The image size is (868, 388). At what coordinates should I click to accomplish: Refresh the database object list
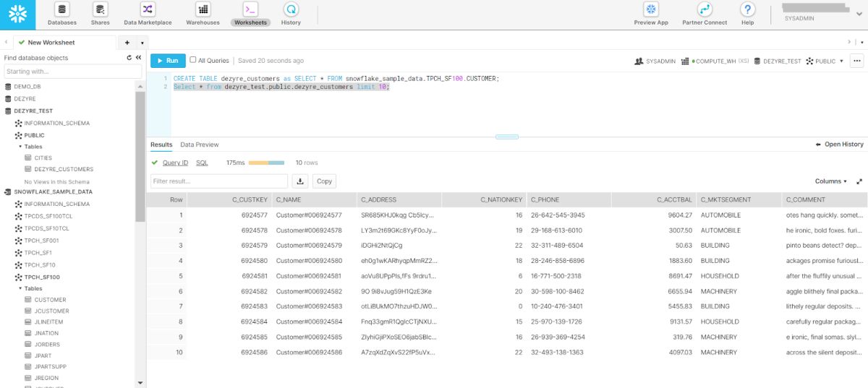pos(129,58)
